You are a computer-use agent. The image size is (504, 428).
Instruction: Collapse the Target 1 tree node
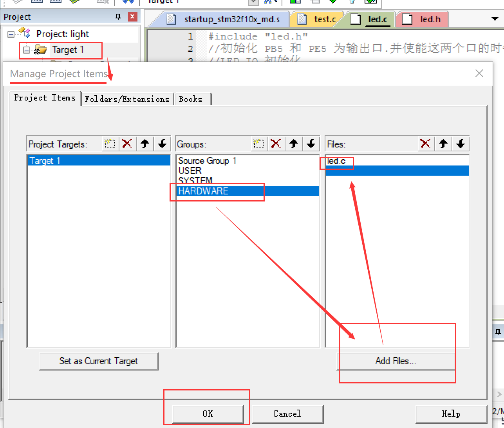pos(27,50)
